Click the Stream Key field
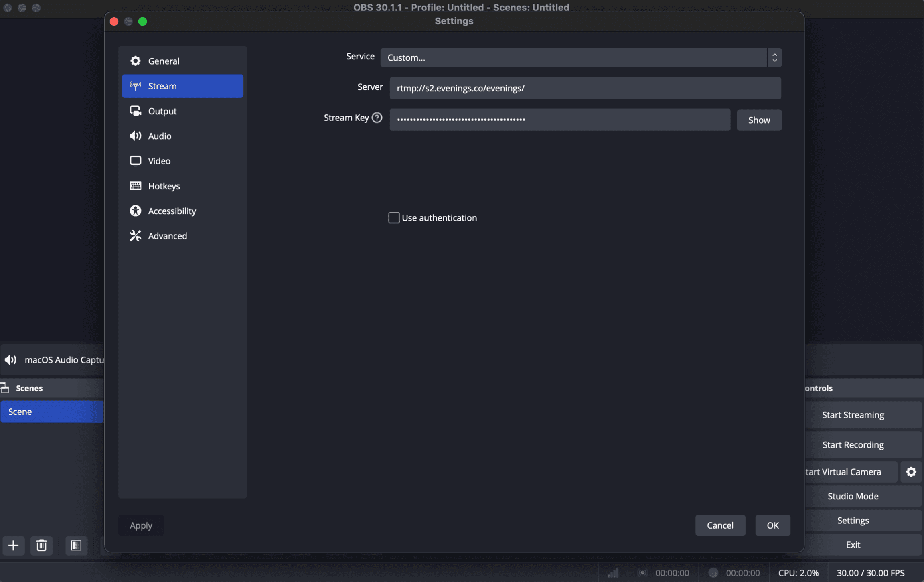The height and width of the screenshot is (582, 924). coord(560,120)
